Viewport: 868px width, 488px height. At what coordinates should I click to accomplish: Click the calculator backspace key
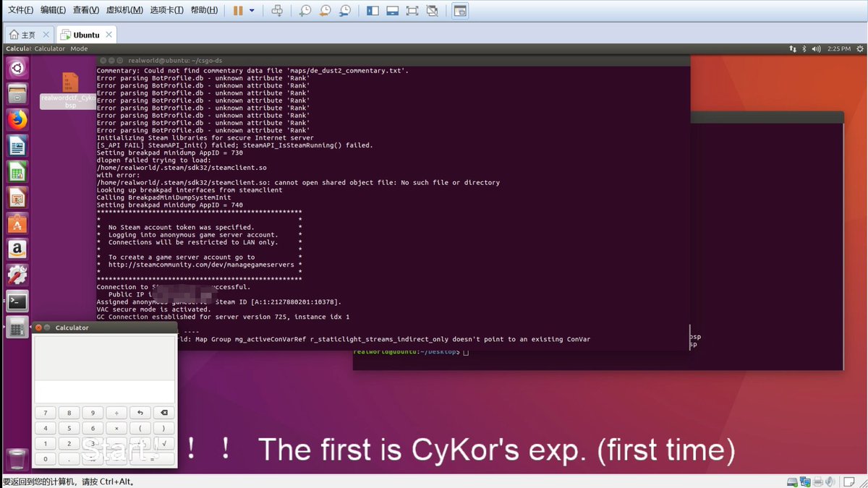click(164, 413)
